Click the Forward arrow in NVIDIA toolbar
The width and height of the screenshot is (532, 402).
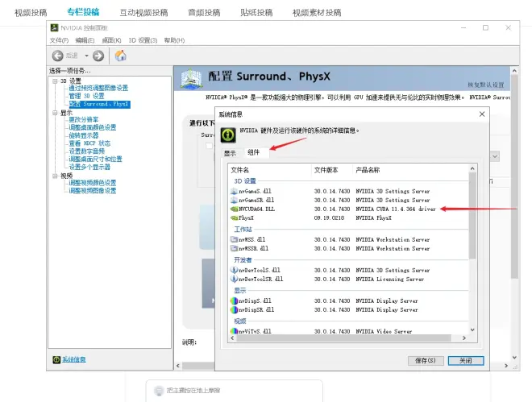98,56
